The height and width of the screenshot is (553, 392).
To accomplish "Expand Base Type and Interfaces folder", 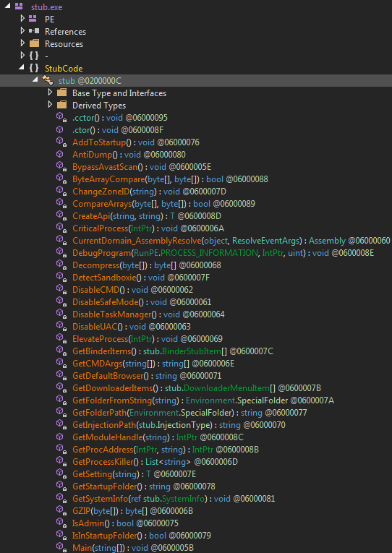I will pyautogui.click(x=50, y=93).
